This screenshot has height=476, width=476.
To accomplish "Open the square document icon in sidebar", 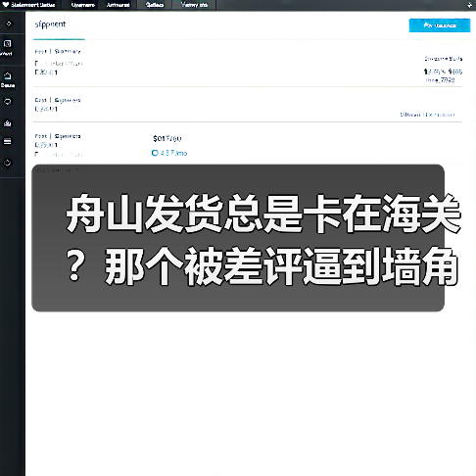I will [8, 43].
